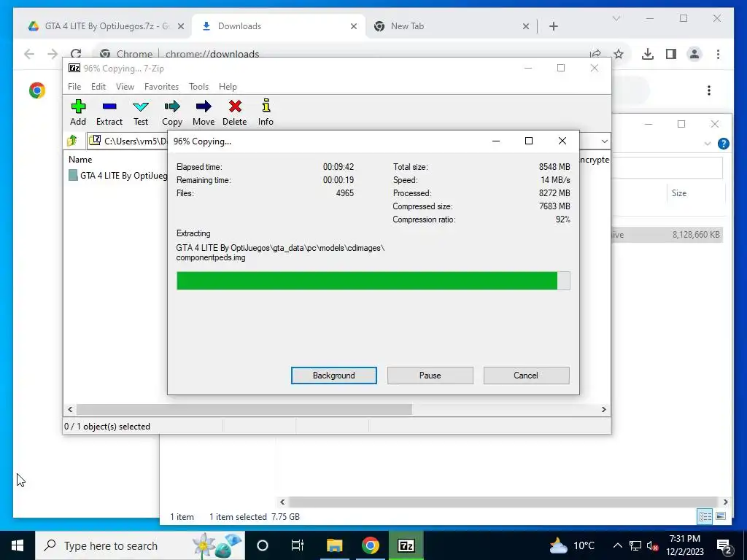Close the Downloads Chrome tab
Screen dimensions: 747x560
click(354, 26)
